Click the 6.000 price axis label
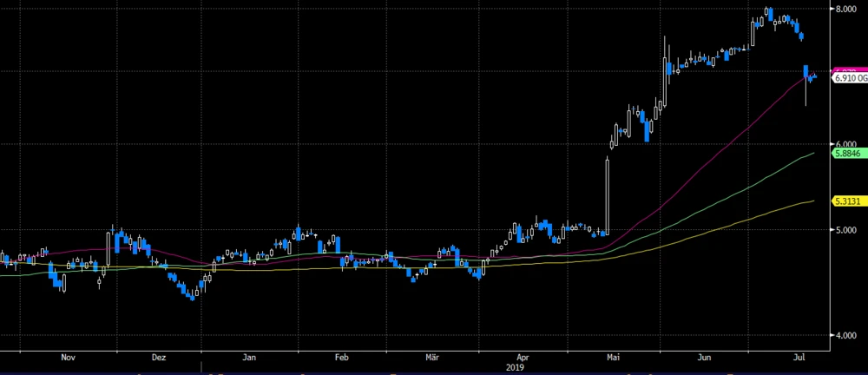This screenshot has height=375, width=868. pyautogui.click(x=845, y=144)
